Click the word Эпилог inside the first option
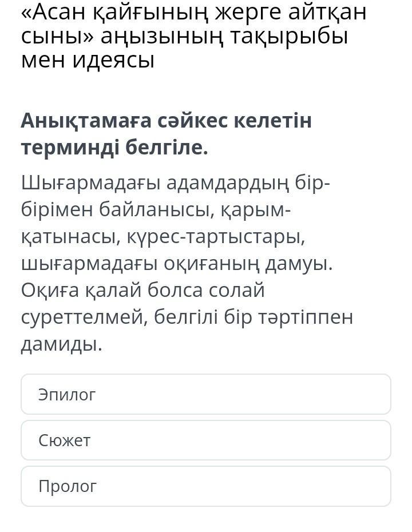Screen dimensions: 412x532 67,395
